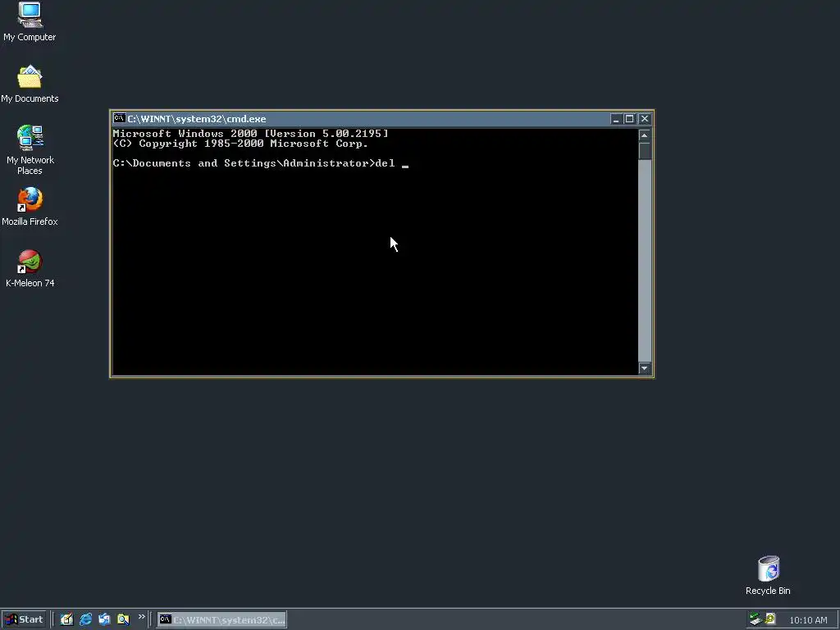Viewport: 840px width, 630px height.
Task: Click the cmd.exe taskbar button
Action: (221, 620)
